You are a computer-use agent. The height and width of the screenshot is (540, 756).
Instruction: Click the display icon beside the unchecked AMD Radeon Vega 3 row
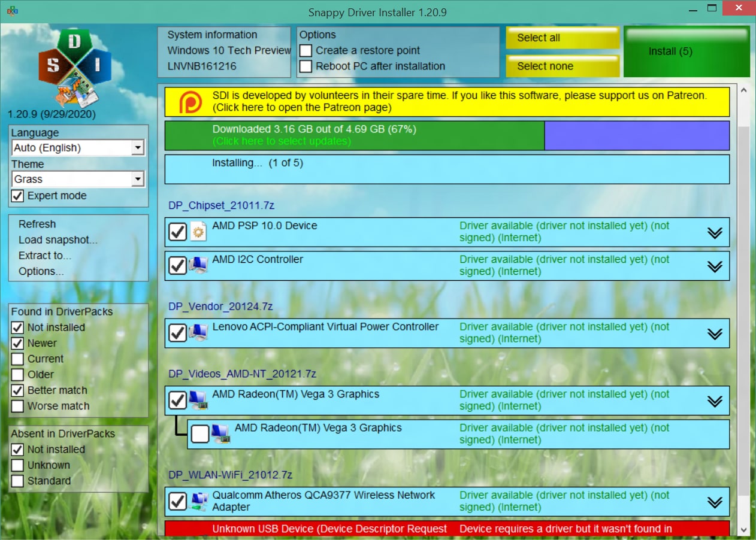tap(220, 434)
